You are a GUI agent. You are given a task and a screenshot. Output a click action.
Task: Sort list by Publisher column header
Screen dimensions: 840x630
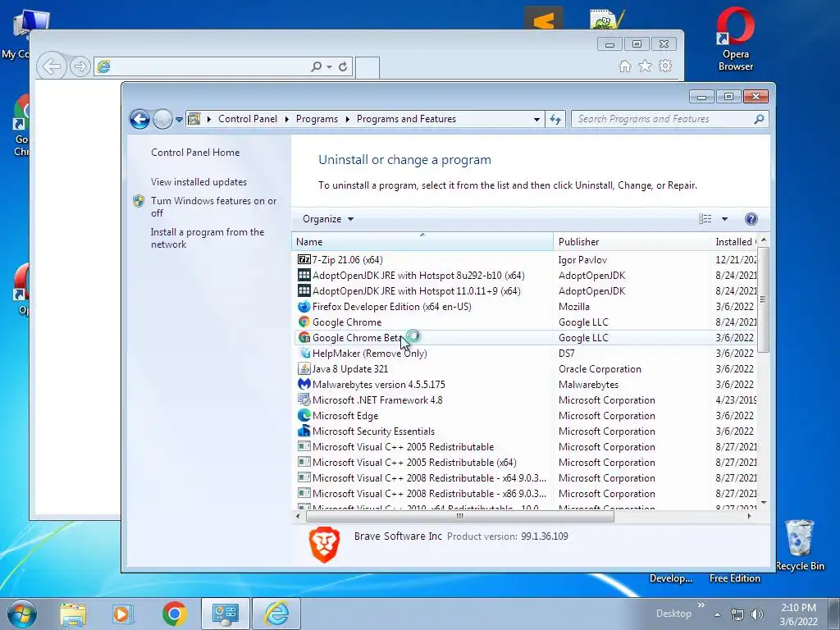[x=632, y=242]
